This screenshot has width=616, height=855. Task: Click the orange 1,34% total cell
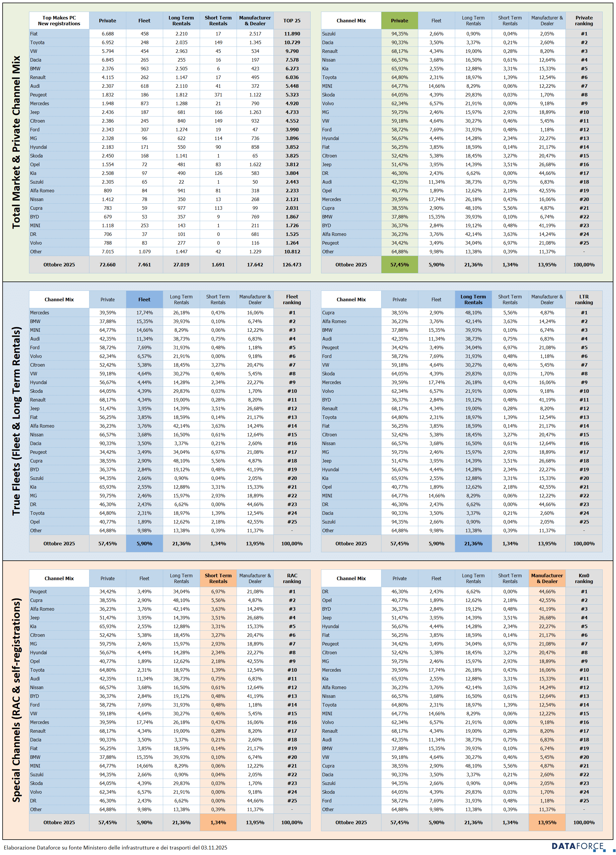218,822
